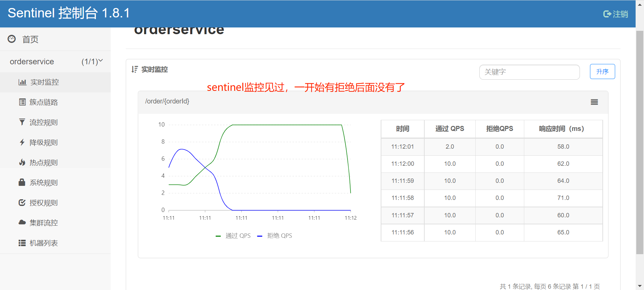Click the 11:12:01 time cell
The height and width of the screenshot is (290, 644).
pyautogui.click(x=402, y=147)
